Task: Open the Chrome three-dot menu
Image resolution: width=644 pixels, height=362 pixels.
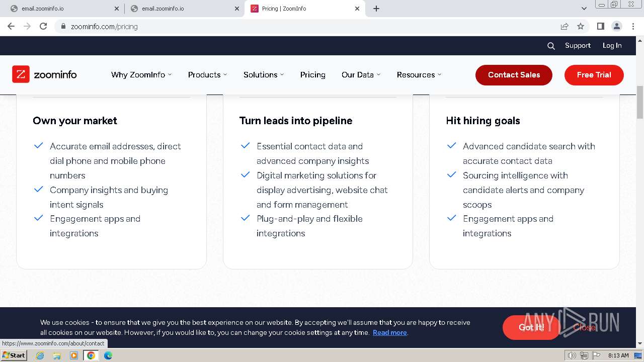Action: click(x=633, y=26)
